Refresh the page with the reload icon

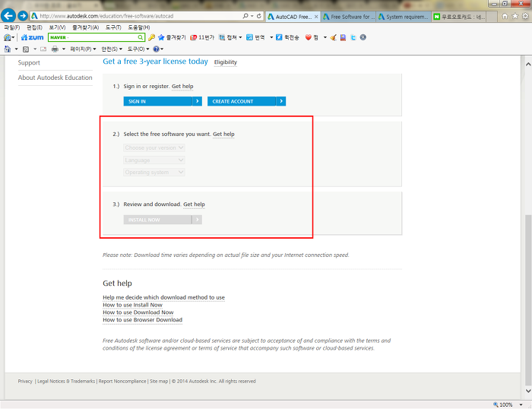coord(259,16)
